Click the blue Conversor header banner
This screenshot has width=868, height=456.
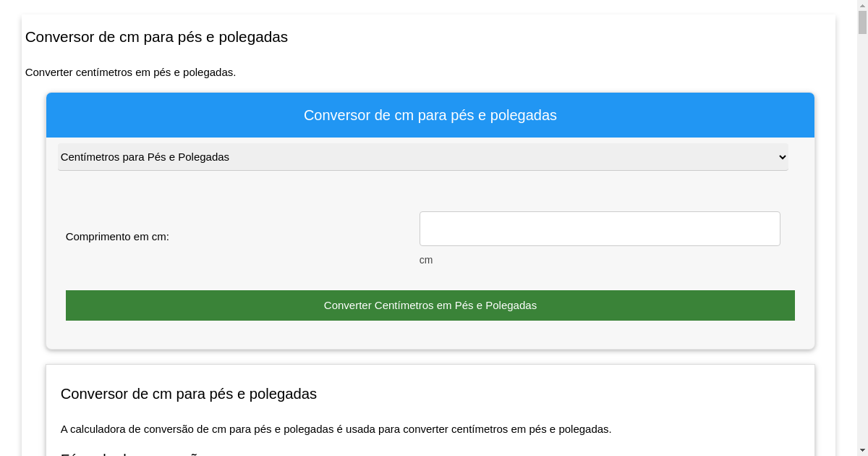tap(430, 115)
